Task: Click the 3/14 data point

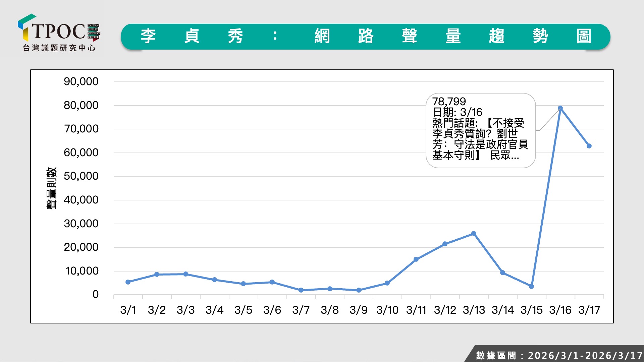Action: point(502,273)
